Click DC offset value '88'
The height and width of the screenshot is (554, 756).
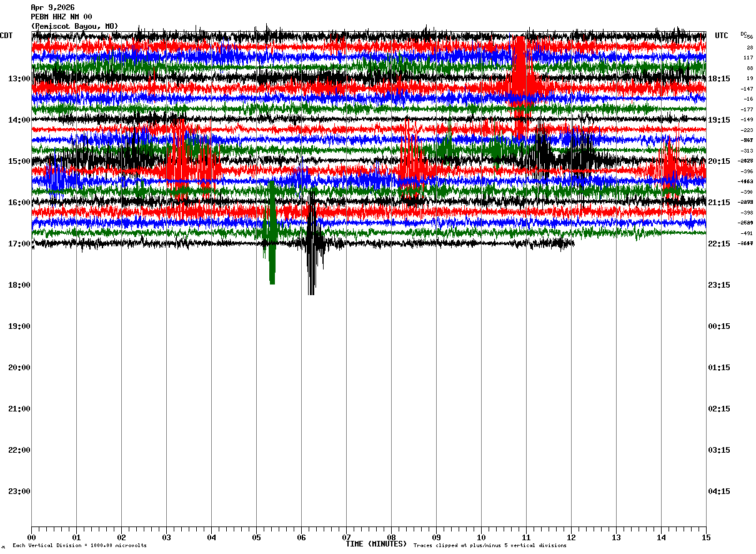coord(750,68)
